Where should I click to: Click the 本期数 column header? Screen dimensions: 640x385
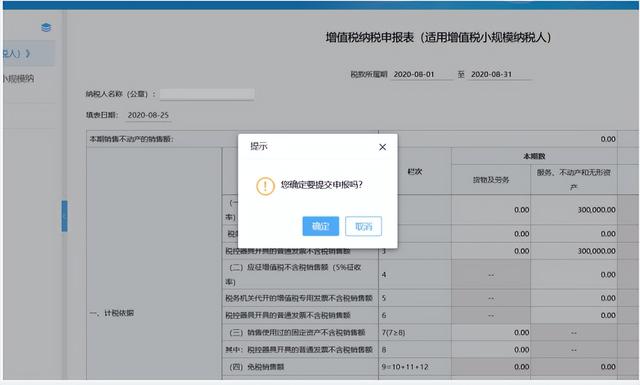click(534, 156)
